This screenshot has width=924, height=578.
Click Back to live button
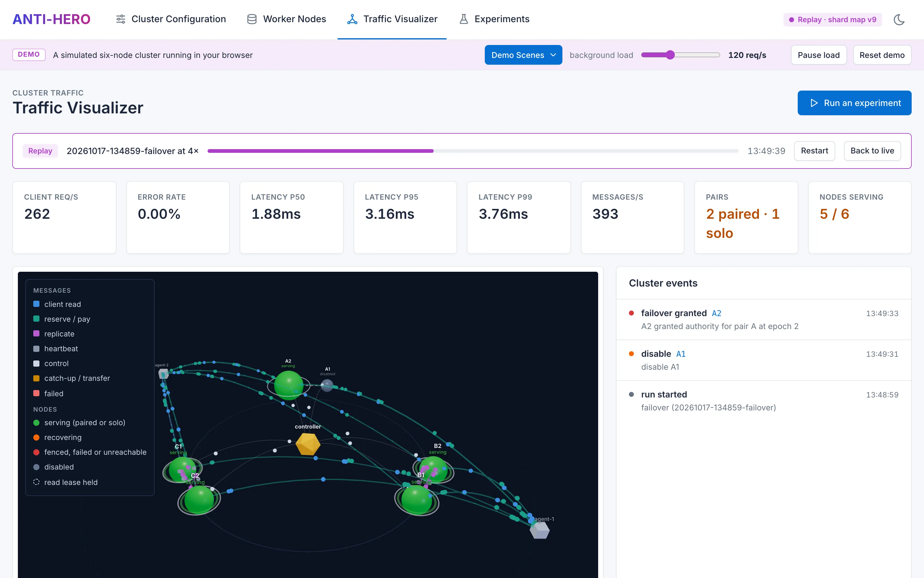tap(872, 151)
